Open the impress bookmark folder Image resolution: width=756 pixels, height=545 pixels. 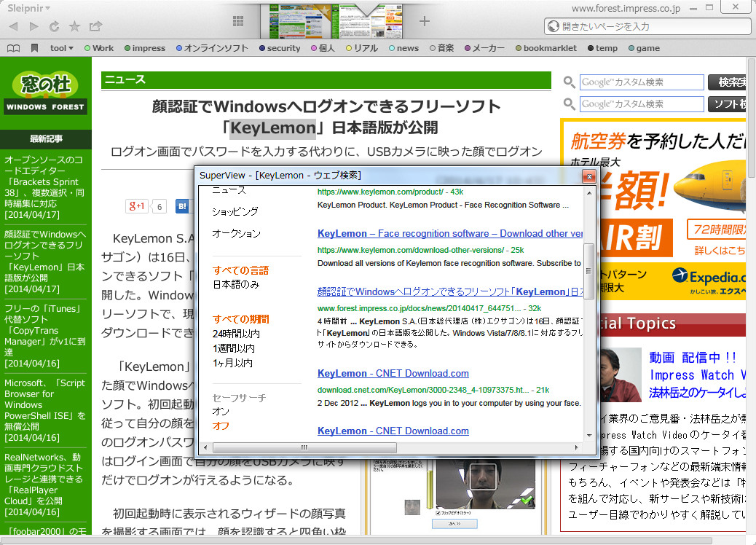click(x=145, y=48)
